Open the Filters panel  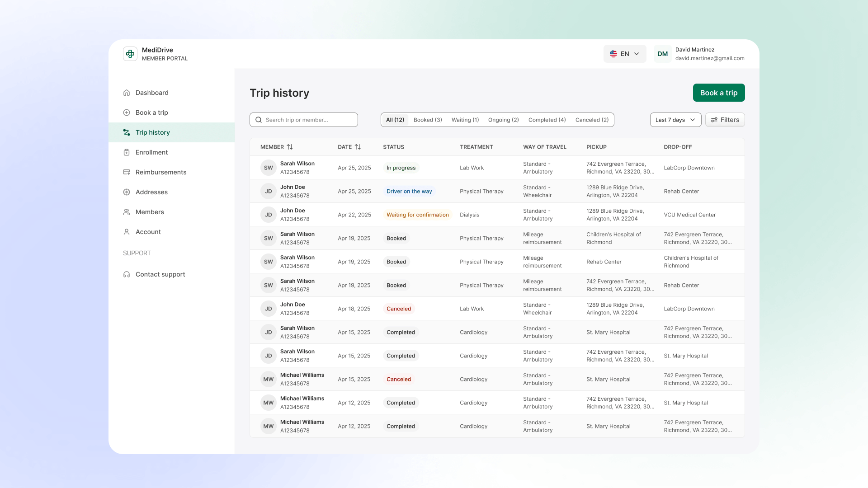coord(725,120)
